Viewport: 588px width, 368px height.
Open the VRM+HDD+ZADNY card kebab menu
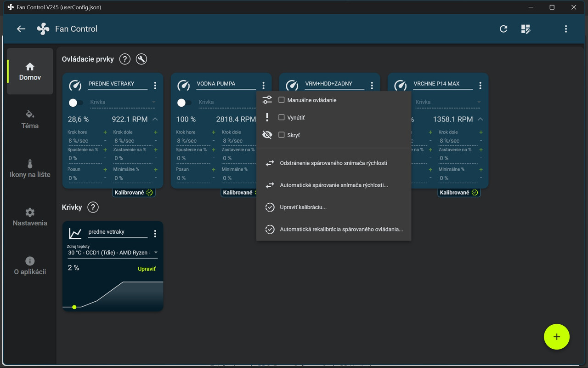pos(372,86)
